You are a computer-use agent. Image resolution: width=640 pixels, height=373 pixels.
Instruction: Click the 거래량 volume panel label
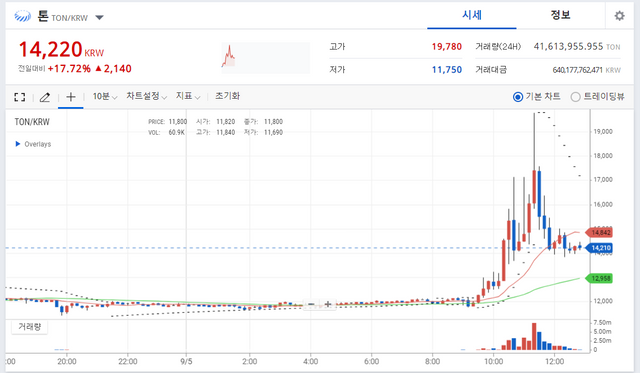click(x=29, y=326)
